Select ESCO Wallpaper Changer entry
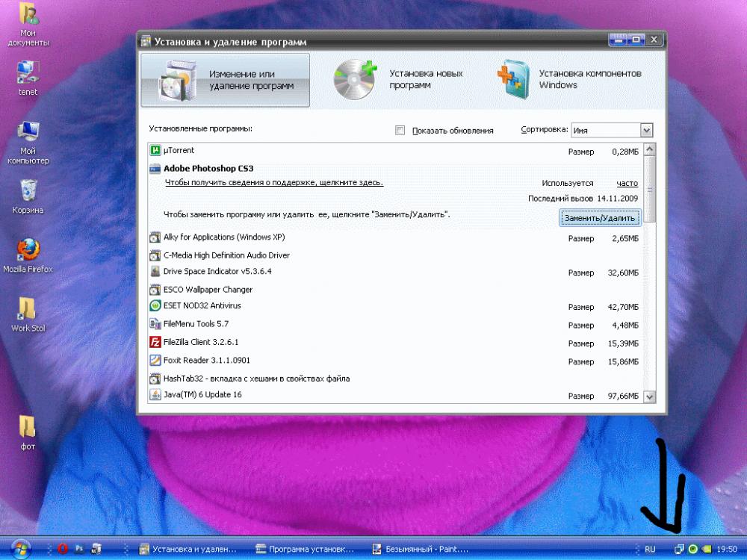This screenshot has height=560, width=747. (208, 290)
